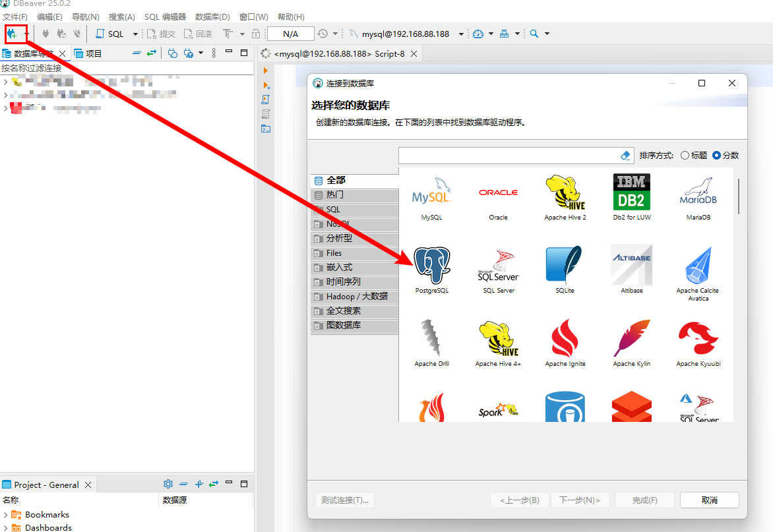Select the 标题 sort radio button

[x=685, y=156]
